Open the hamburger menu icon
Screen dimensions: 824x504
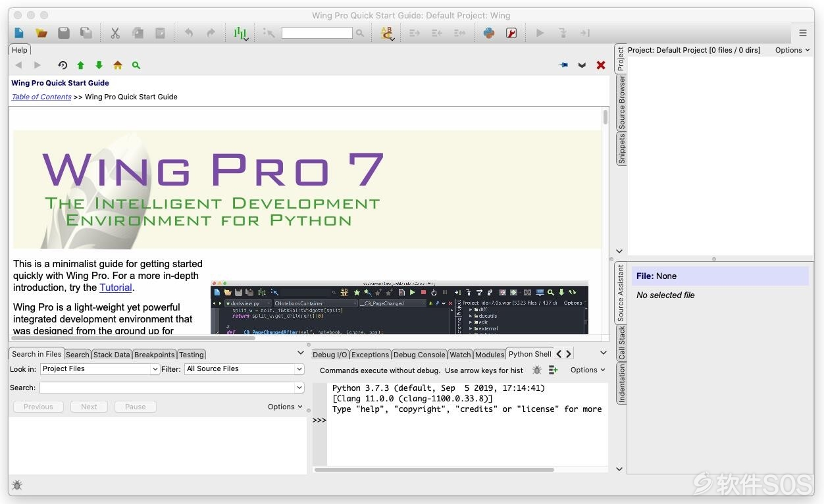(x=803, y=33)
